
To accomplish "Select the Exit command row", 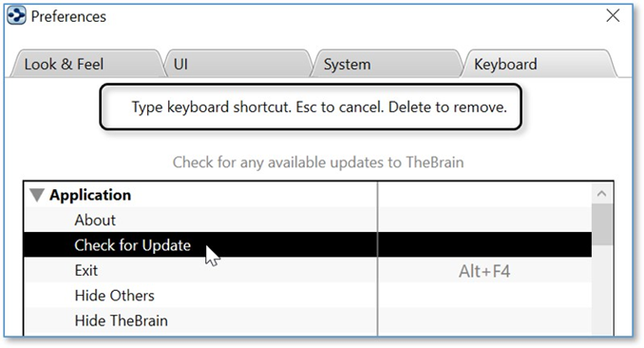I will coord(200,270).
